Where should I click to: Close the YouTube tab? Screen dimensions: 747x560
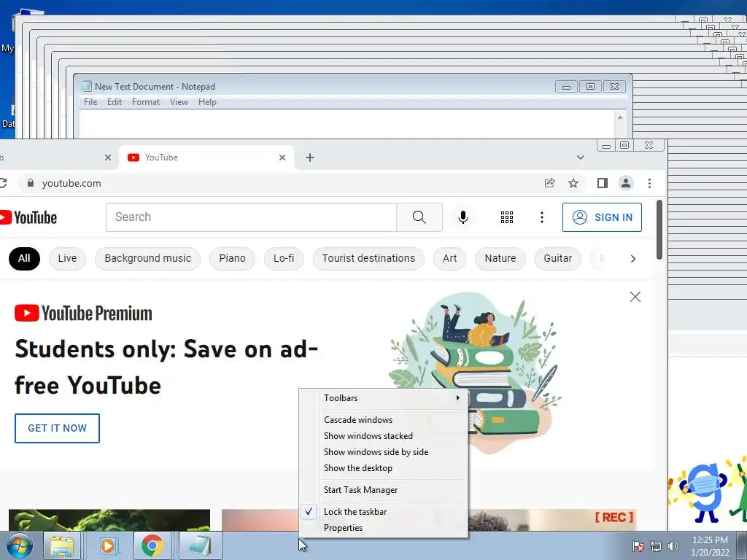point(282,157)
